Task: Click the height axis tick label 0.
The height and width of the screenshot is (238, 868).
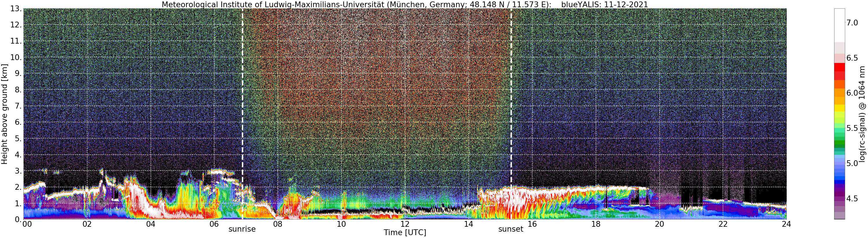Action: 18,219
